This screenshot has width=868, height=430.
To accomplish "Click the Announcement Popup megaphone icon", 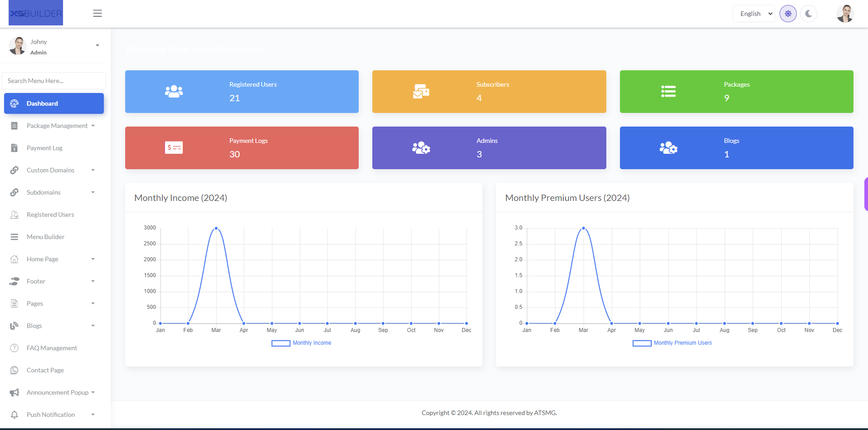I will click(x=15, y=392).
